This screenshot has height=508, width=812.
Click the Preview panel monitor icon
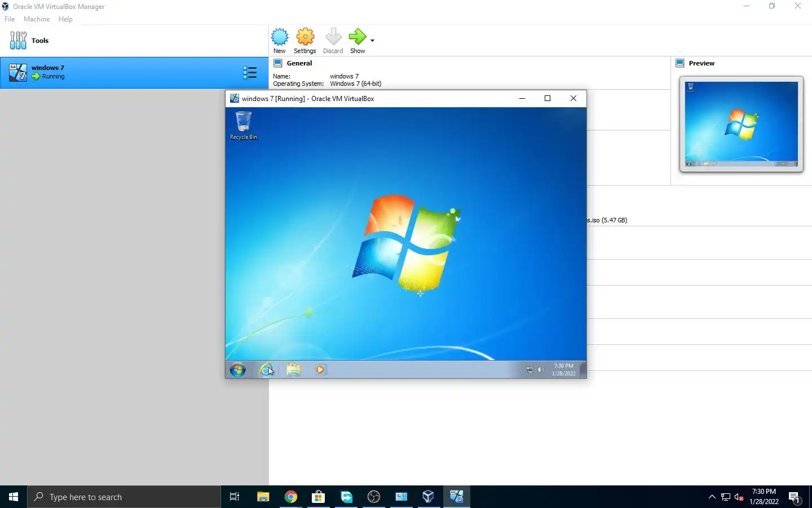tap(680, 63)
